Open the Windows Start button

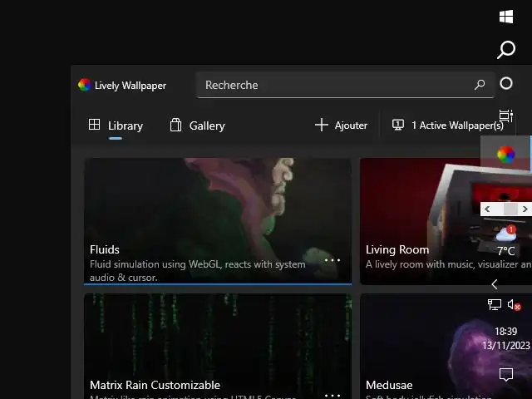click(506, 17)
